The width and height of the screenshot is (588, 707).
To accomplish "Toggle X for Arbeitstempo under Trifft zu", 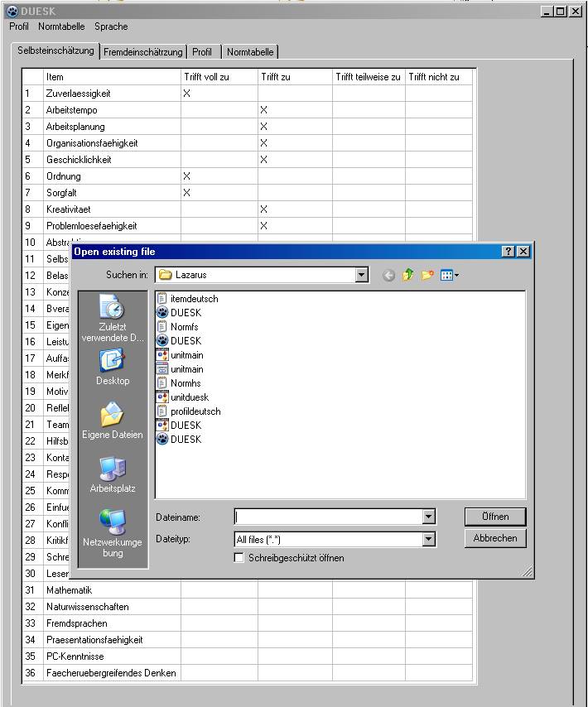I will click(296, 110).
